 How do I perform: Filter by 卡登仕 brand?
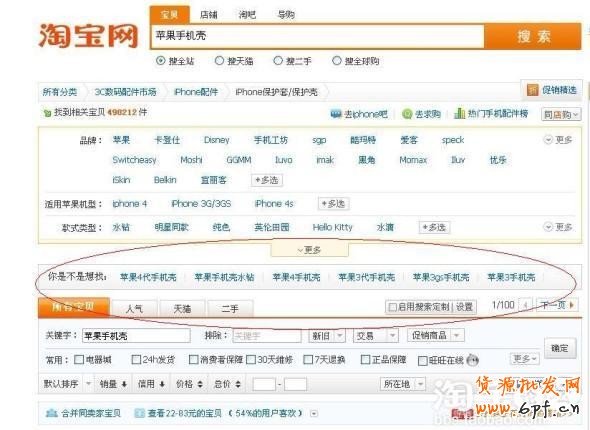pyautogui.click(x=167, y=140)
